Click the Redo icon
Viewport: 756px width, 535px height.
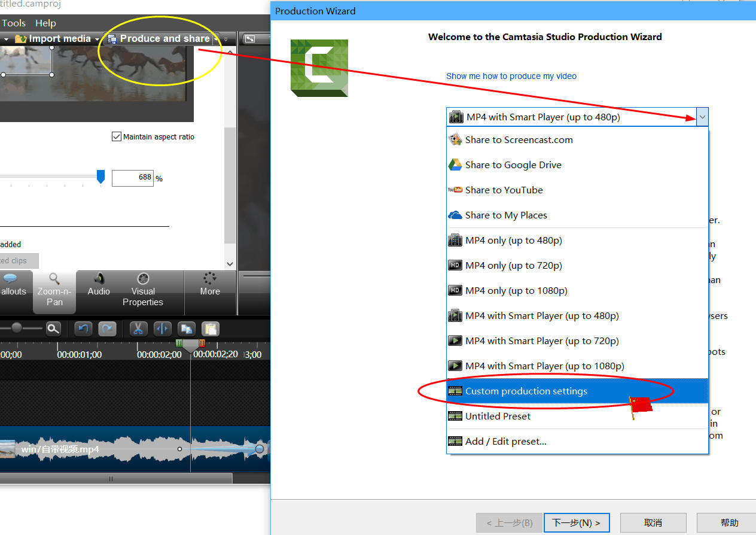coord(107,329)
